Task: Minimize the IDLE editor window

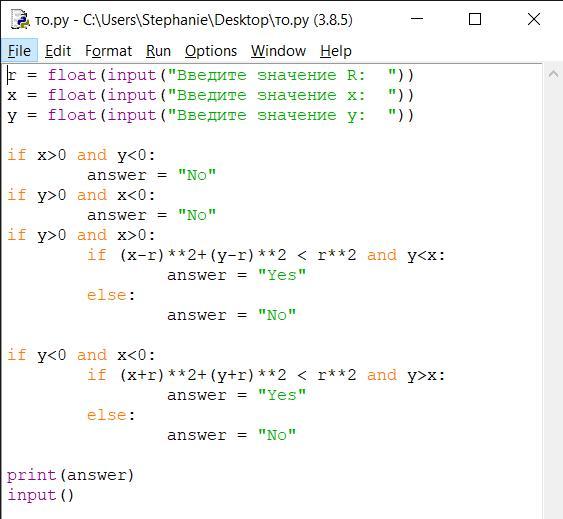Action: coord(417,19)
